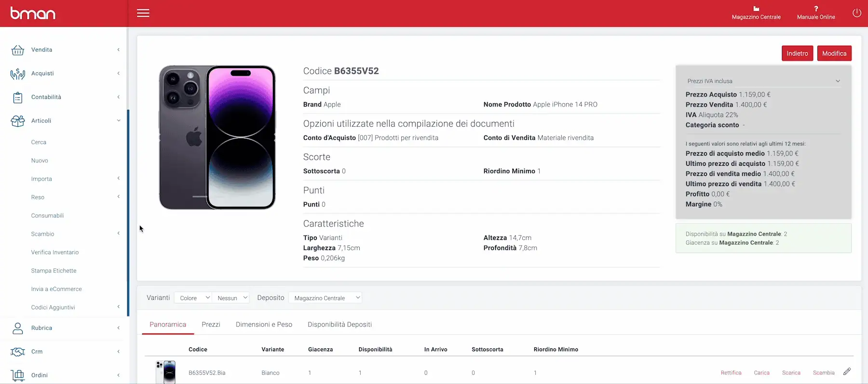Expand the Contabilità menu chevron
The height and width of the screenshot is (384, 868).
pyautogui.click(x=119, y=97)
